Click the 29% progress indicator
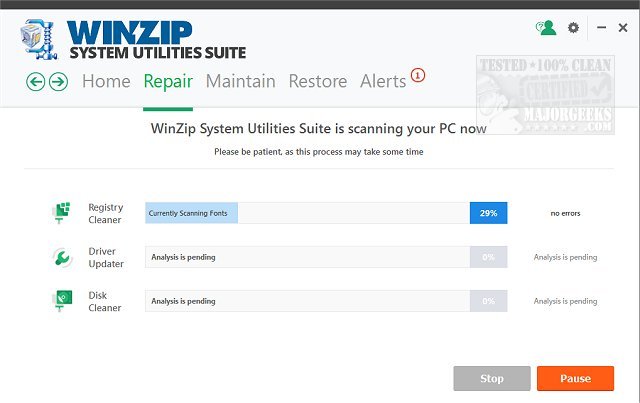Image resolution: width=640 pixels, height=403 pixels. point(488,213)
